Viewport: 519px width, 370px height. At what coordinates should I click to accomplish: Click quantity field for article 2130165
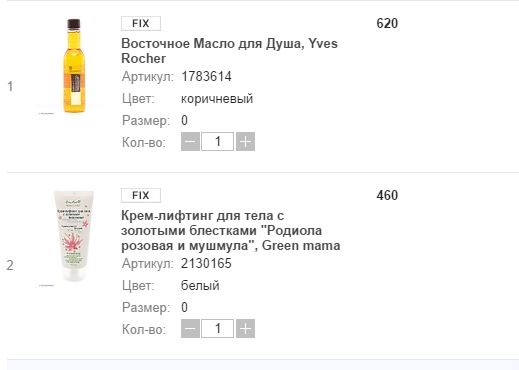(217, 328)
